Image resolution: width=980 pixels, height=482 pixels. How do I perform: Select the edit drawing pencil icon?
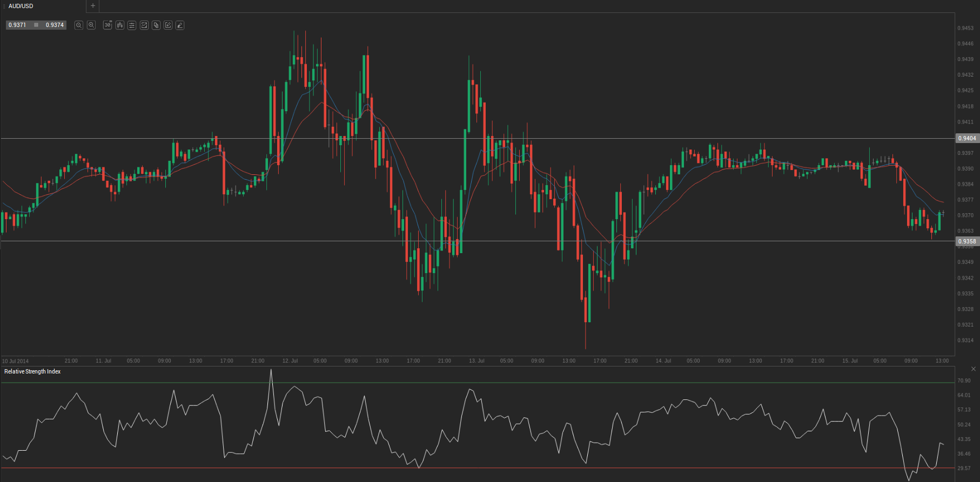(x=168, y=25)
